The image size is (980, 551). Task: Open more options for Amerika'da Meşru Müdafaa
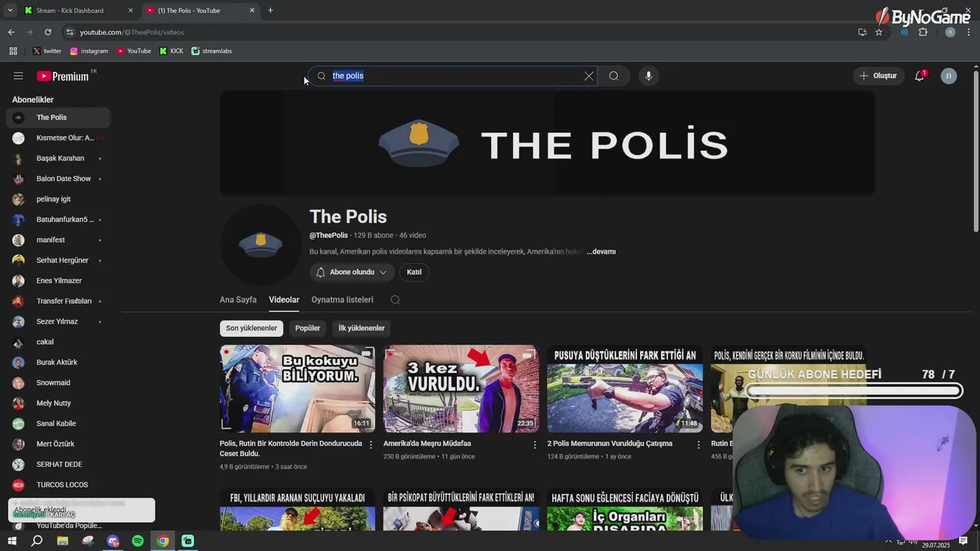534,445
